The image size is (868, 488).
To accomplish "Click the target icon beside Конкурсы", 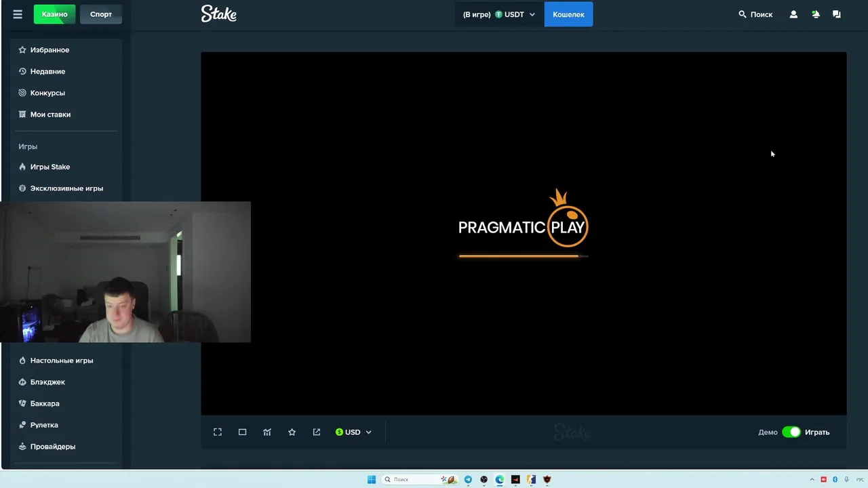I will pyautogui.click(x=22, y=93).
